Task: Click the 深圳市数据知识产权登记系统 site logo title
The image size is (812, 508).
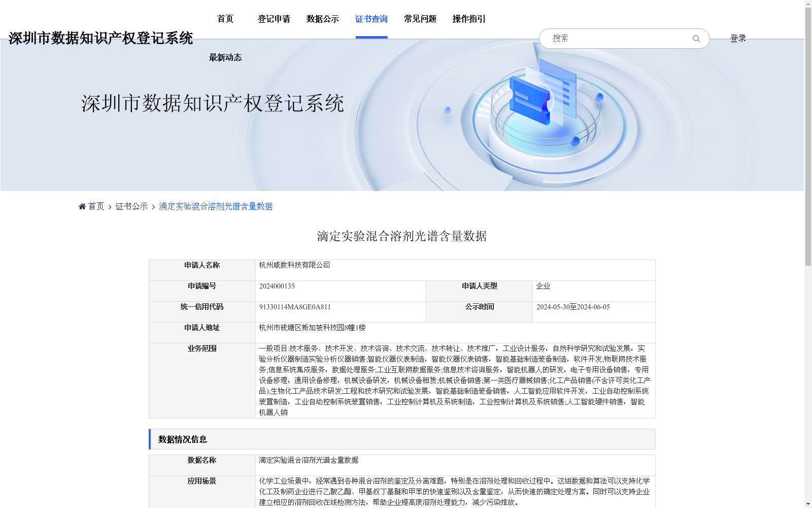Action: coord(100,38)
